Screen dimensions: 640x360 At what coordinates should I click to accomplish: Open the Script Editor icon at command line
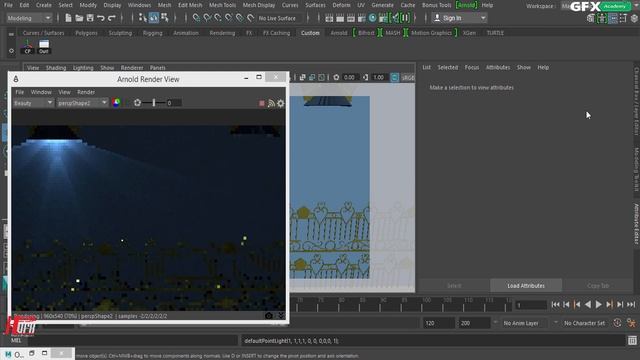point(632,340)
